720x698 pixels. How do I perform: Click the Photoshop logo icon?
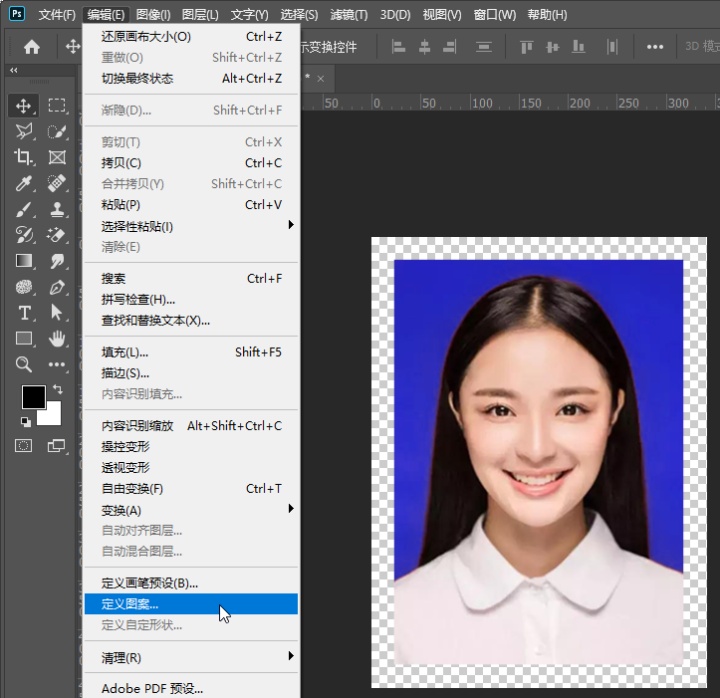pos(17,13)
